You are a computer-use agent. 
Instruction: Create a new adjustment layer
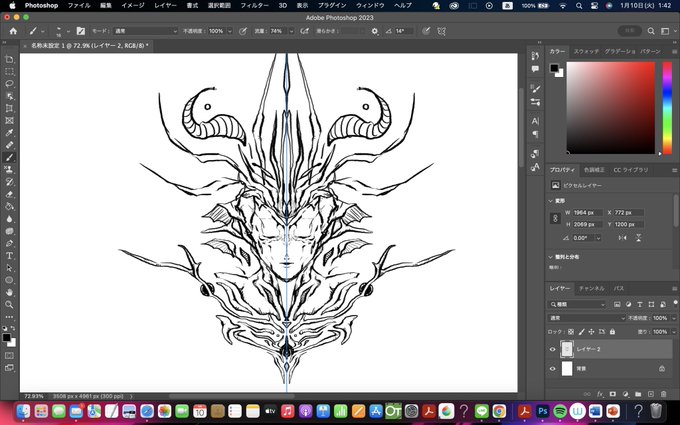[x=625, y=394]
